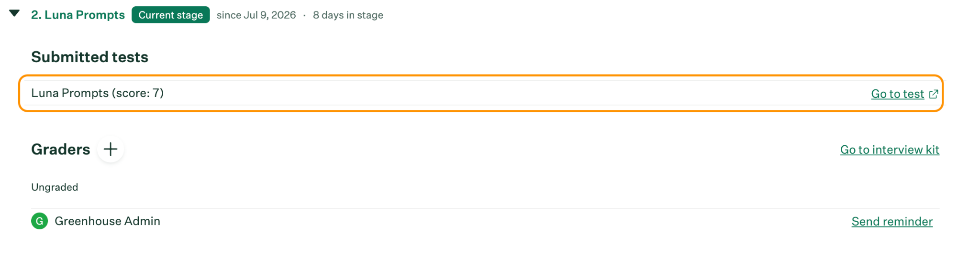Viewport: 980px width, 258px height.
Task: Click the 8 days in stage text
Action: point(348,15)
